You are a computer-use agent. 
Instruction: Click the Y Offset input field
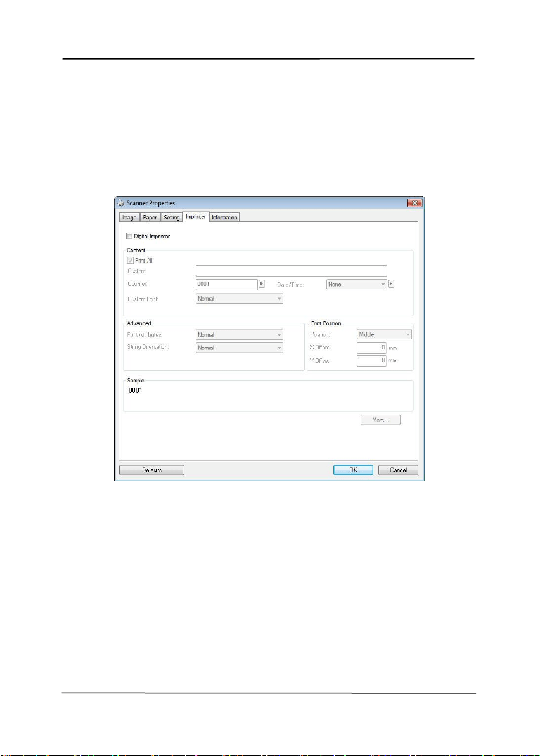tap(371, 361)
